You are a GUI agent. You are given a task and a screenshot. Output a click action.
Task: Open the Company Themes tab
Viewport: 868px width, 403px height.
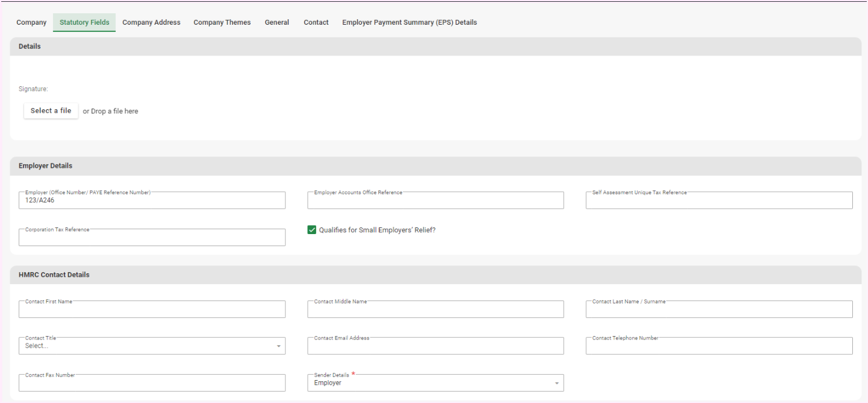(222, 22)
